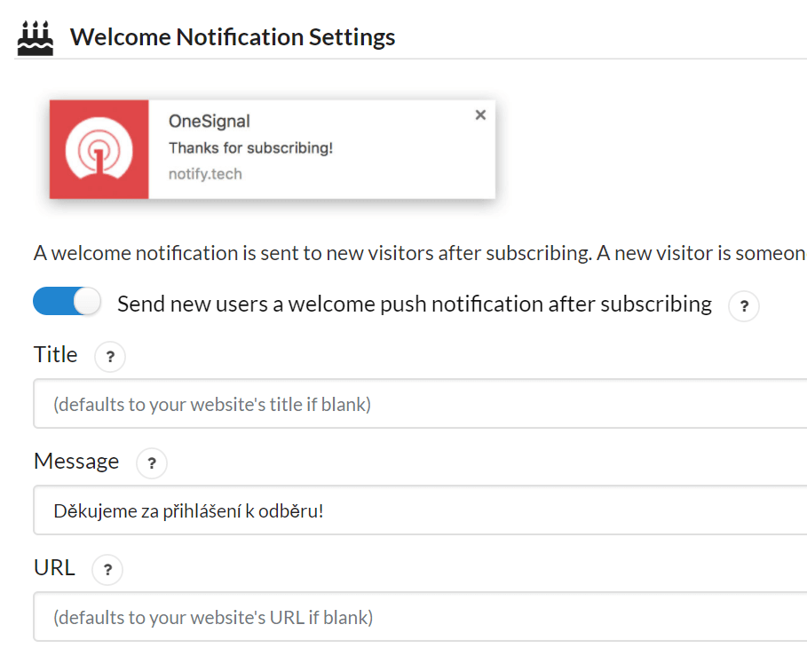This screenshot has height=672, width=807.
Task: Click the 'OneSignal' title in preview
Action: point(209,122)
